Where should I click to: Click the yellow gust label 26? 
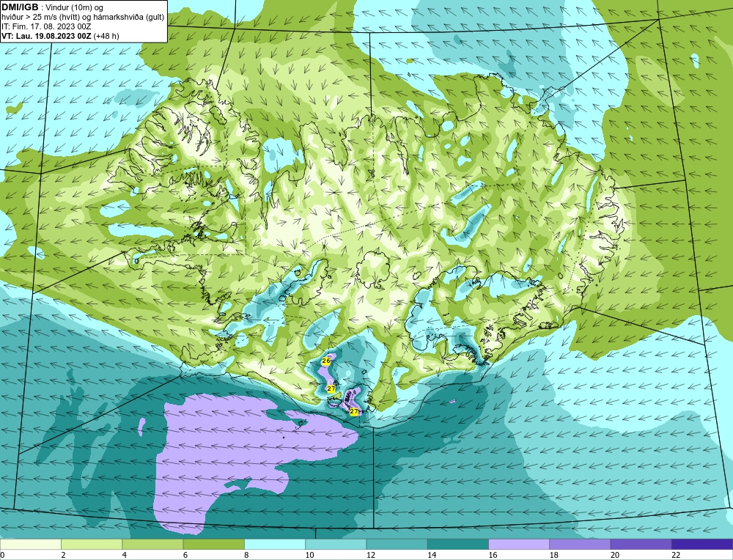(326, 361)
